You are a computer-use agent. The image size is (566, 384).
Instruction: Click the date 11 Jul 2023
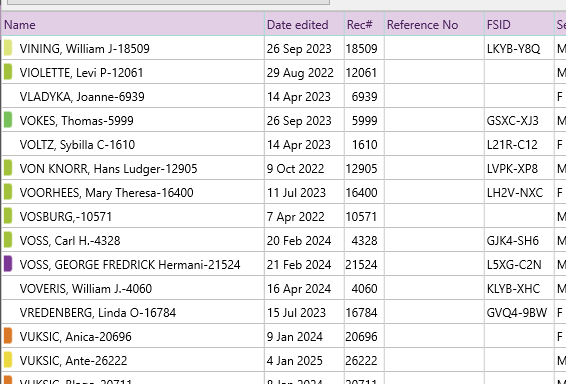click(x=296, y=193)
